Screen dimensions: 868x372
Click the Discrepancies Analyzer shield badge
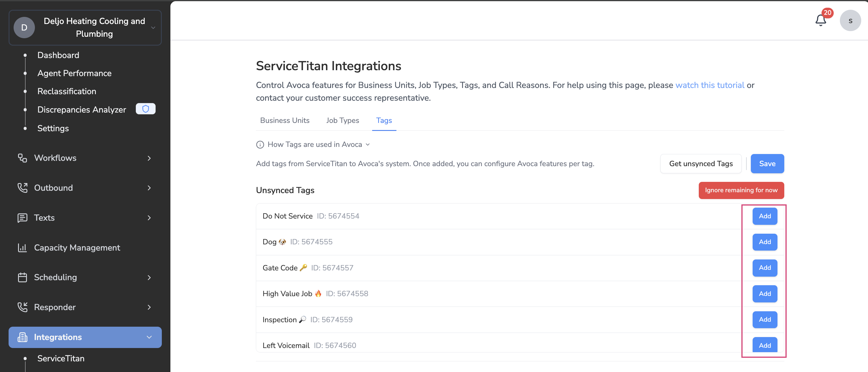tap(145, 109)
